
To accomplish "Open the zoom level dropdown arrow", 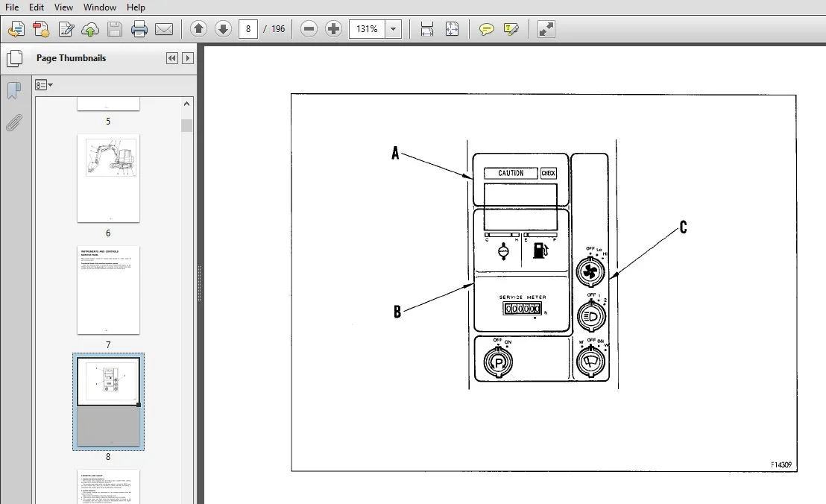I will [x=393, y=29].
